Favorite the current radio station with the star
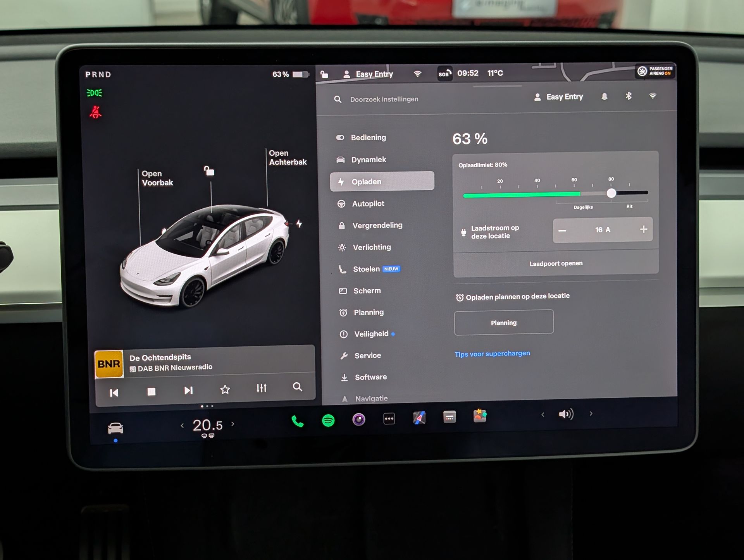This screenshot has height=560, width=744. point(225,390)
